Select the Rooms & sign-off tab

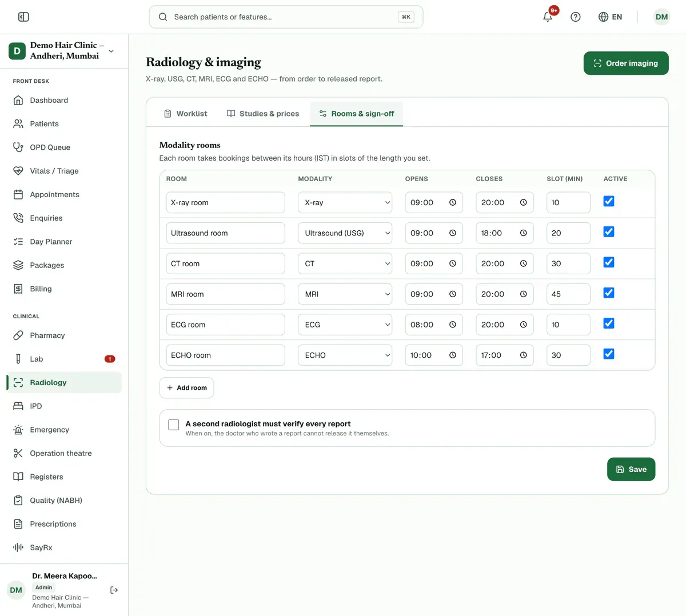[357, 114]
